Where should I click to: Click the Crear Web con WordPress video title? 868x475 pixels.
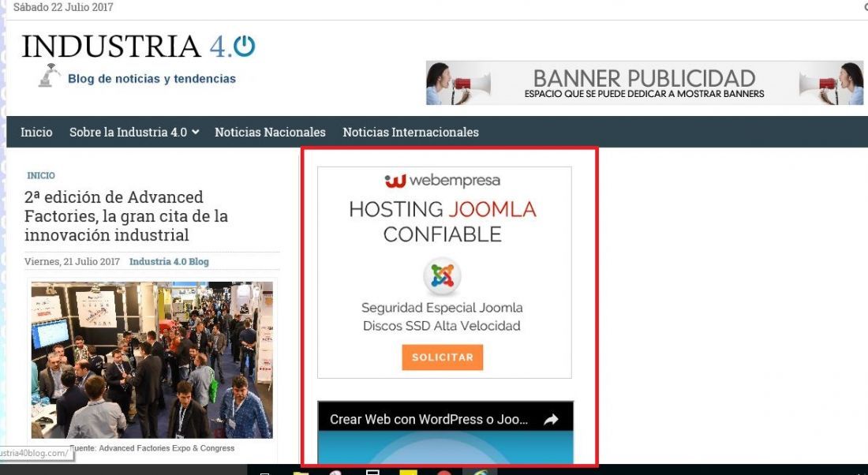pos(428,420)
